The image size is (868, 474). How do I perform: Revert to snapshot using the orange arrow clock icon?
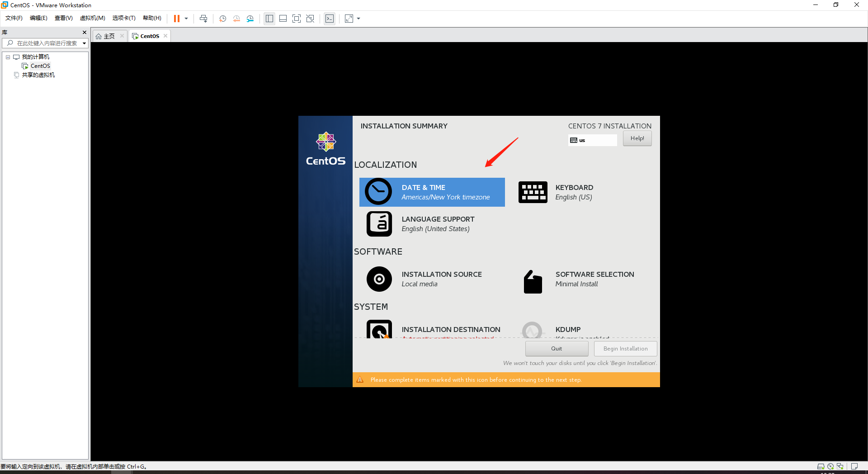[x=236, y=19]
